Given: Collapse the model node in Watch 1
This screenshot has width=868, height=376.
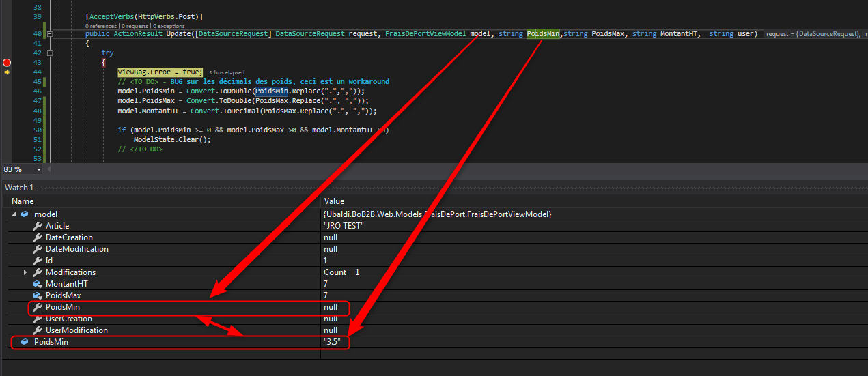Looking at the screenshot, I should (x=14, y=214).
